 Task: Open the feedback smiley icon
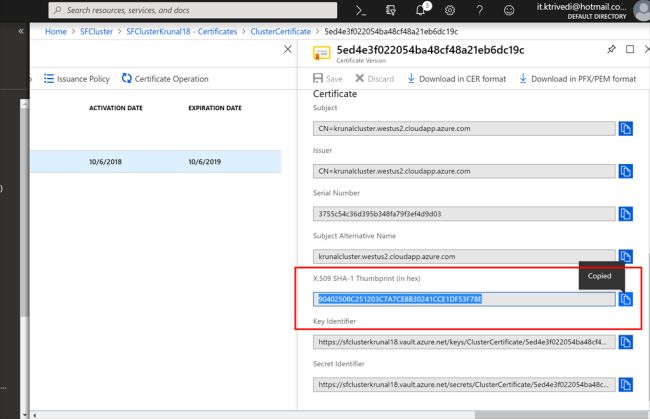[x=509, y=10]
